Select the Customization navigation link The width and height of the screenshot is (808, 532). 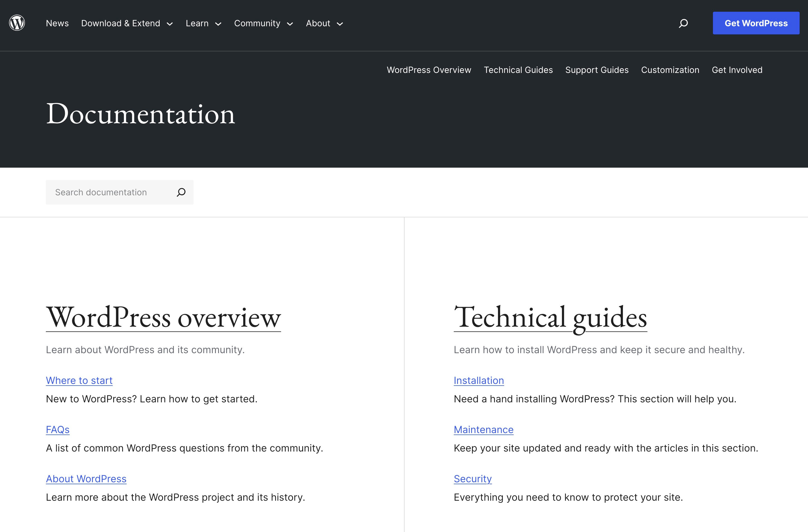[x=670, y=70]
